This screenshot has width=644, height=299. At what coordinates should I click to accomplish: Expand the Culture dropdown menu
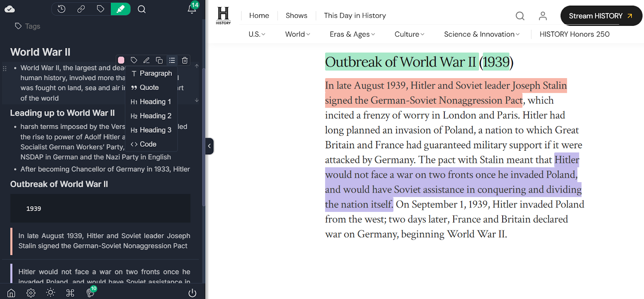point(409,34)
